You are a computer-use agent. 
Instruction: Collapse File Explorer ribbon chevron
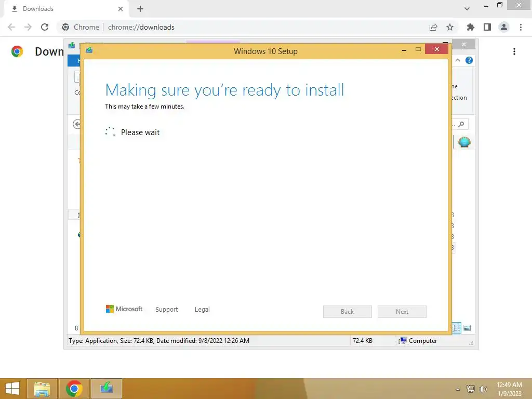(458, 60)
